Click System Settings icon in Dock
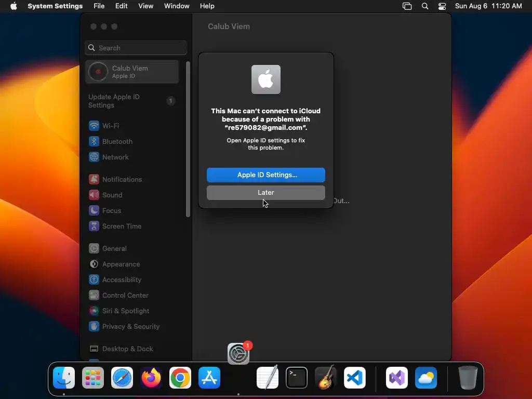The height and width of the screenshot is (399, 532). [238, 353]
